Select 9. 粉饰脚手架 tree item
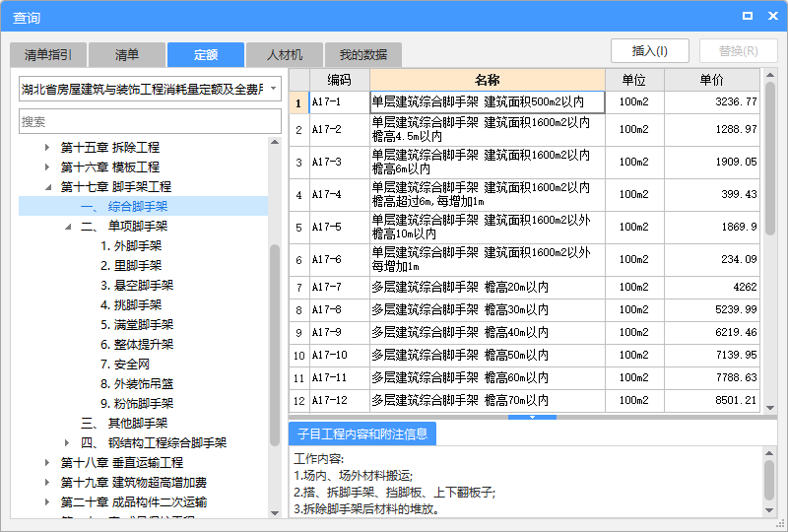 point(137,403)
